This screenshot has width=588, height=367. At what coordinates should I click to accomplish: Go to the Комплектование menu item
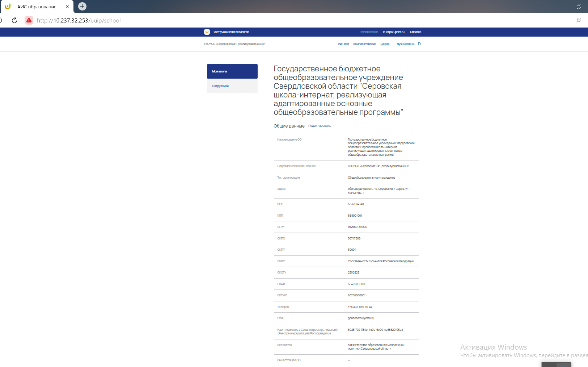pos(364,44)
